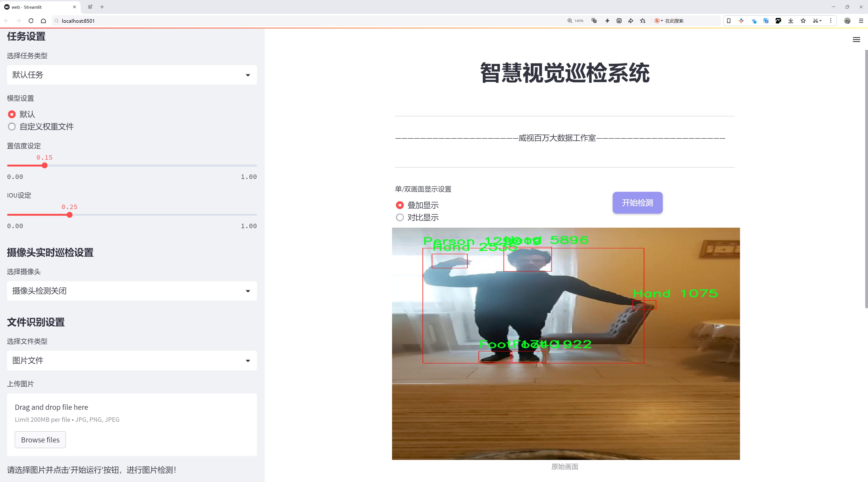Viewport: 868px width, 482px height.
Task: Click the 智慧视觉巡检系统 heading
Action: [x=565, y=73]
